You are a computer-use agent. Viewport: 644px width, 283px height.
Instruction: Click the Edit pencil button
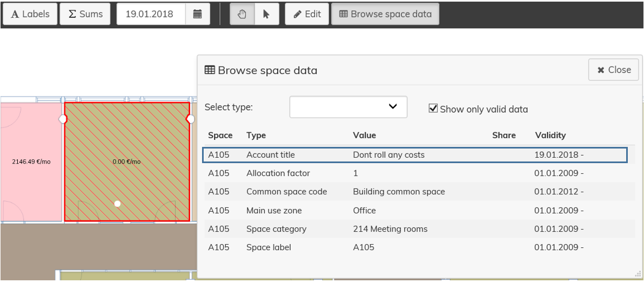click(307, 14)
